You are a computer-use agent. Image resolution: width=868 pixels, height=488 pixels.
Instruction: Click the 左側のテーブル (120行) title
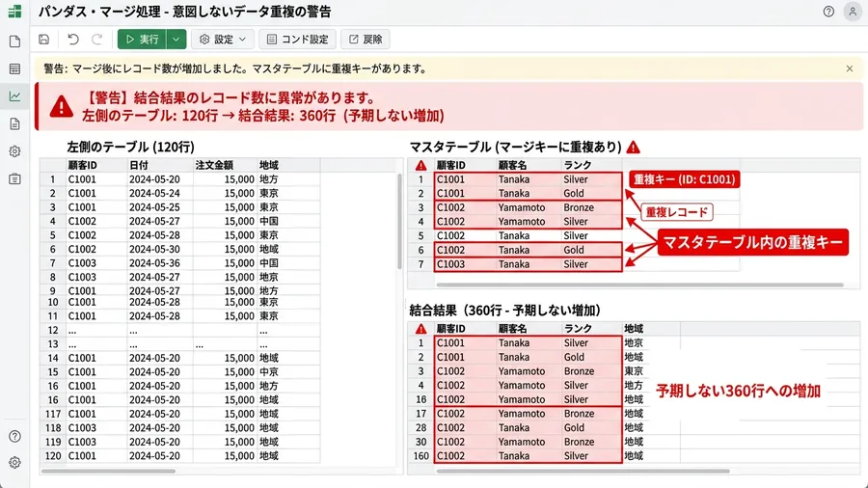tap(130, 148)
